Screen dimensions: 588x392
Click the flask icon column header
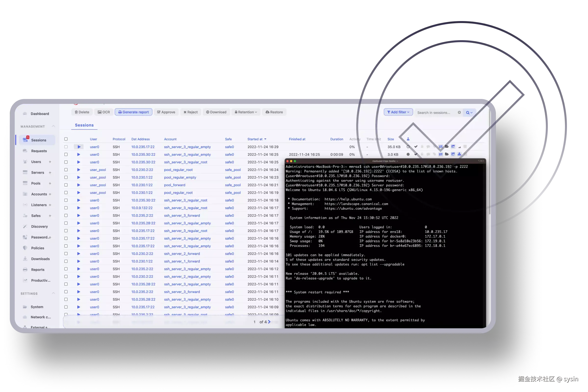coord(408,139)
